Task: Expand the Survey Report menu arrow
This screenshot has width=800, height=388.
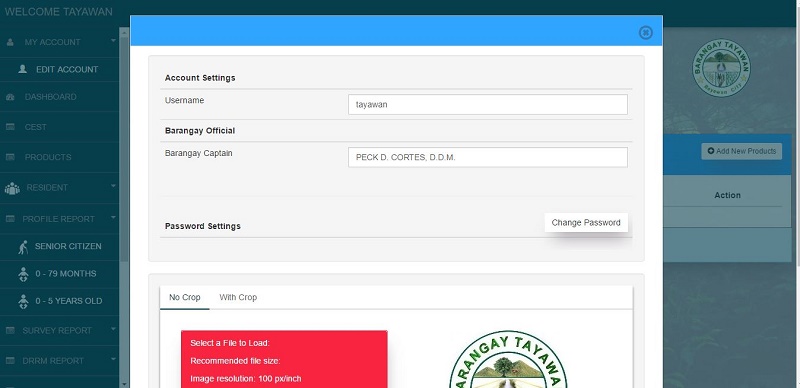Action: click(x=113, y=329)
